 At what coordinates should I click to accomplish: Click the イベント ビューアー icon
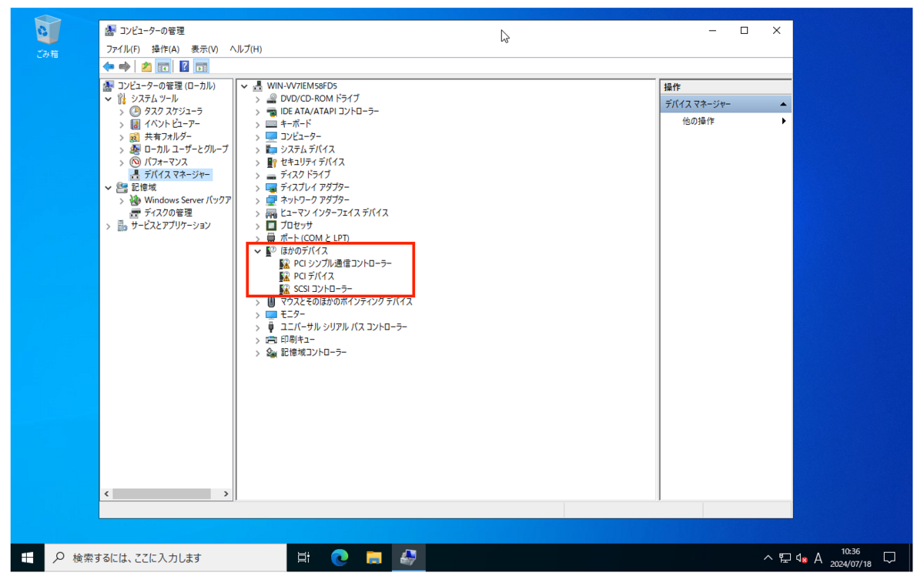(136, 124)
